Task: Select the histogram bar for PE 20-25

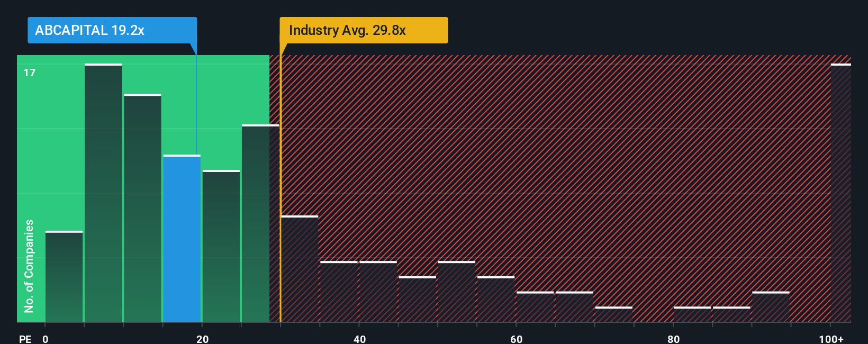Action: click(221, 246)
